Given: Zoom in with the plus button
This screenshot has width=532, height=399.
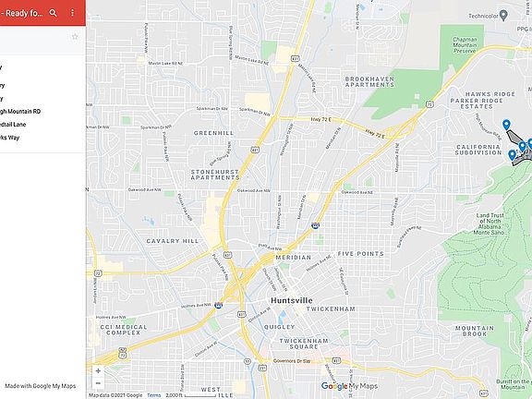Looking at the screenshot, I should click(x=98, y=371).
